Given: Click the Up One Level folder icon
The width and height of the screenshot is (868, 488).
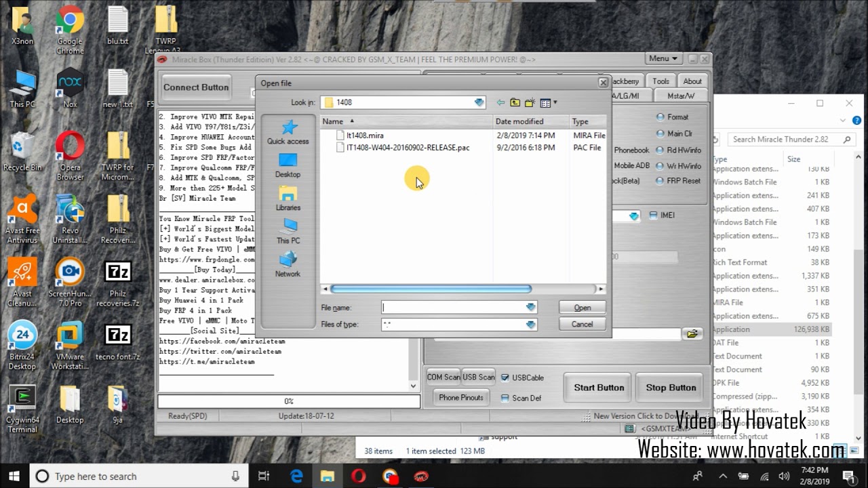Looking at the screenshot, I should click(x=515, y=103).
